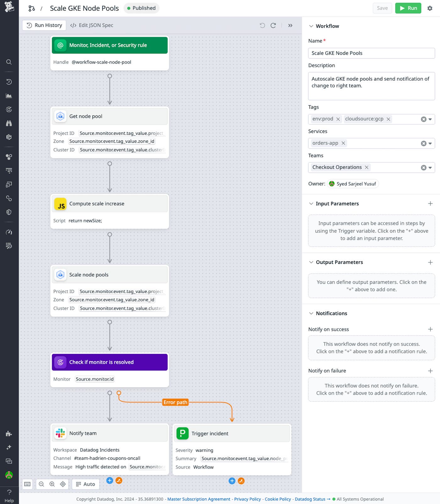The height and width of the screenshot is (504, 440).
Task: Open the Tags dropdown arrow
Action: pos(430,119)
